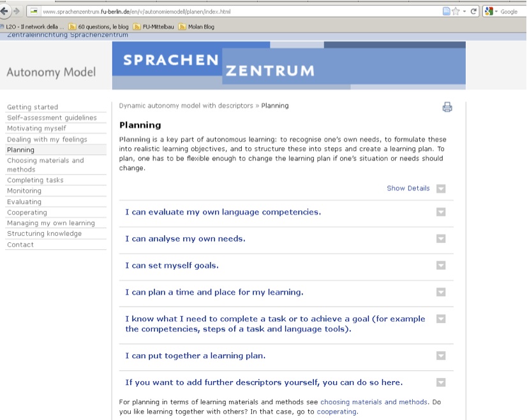This screenshot has height=420, width=527.
Task: Bookmark this page with the star icon
Action: 456,11
